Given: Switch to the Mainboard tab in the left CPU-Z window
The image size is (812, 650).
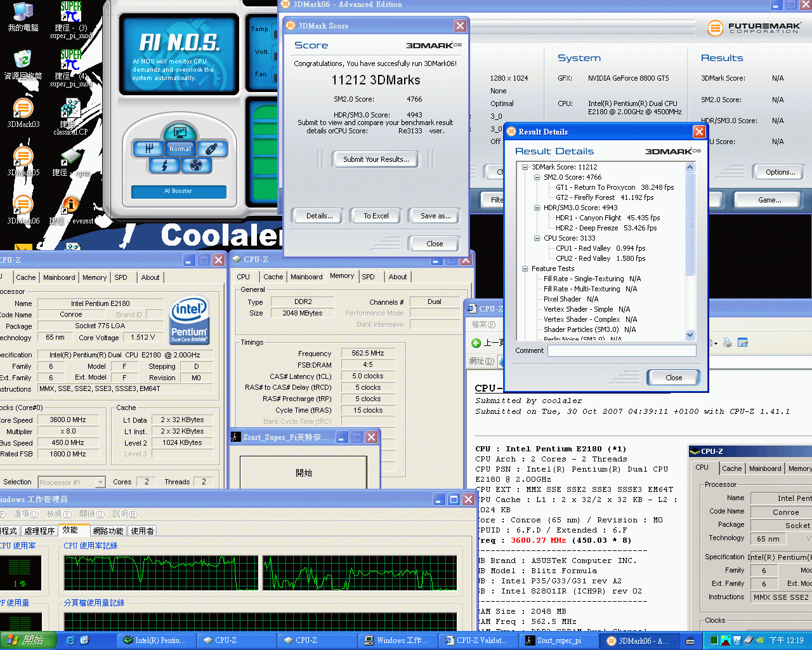Looking at the screenshot, I should click(59, 277).
